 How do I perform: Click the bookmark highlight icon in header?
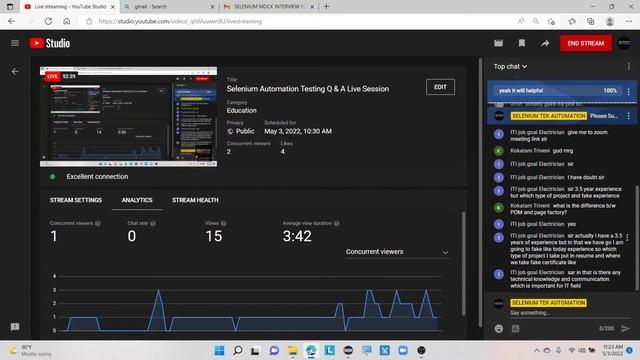522,43
